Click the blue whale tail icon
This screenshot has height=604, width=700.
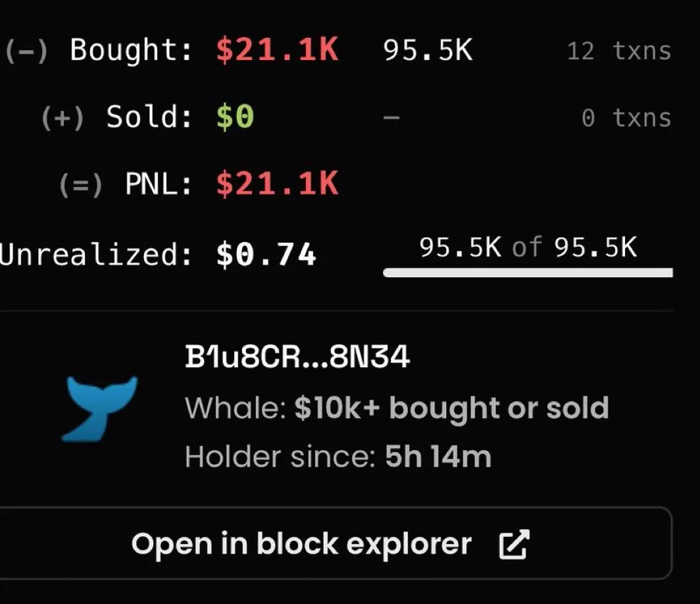[x=101, y=408]
